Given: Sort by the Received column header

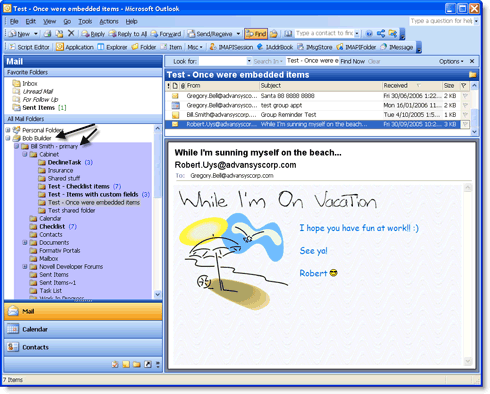Looking at the screenshot, I should tap(412, 86).
